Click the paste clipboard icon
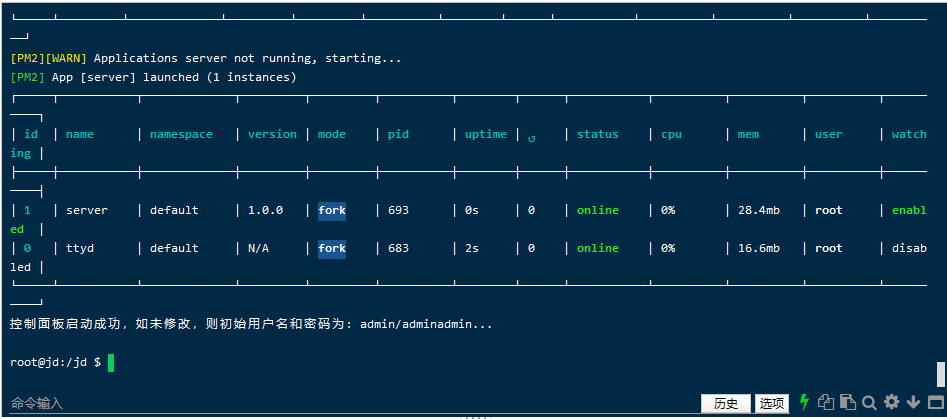The width and height of the screenshot is (947, 419). pos(848,402)
